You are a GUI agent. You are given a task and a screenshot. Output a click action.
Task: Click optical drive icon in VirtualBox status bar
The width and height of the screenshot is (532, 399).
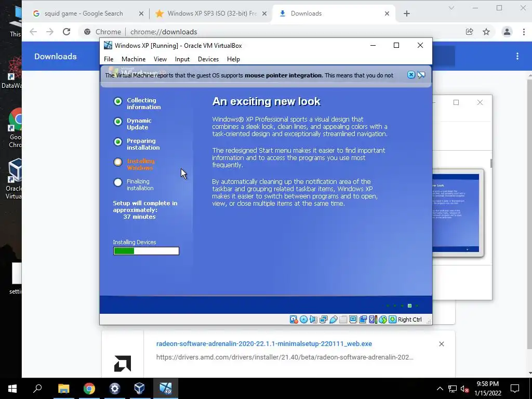(303, 320)
